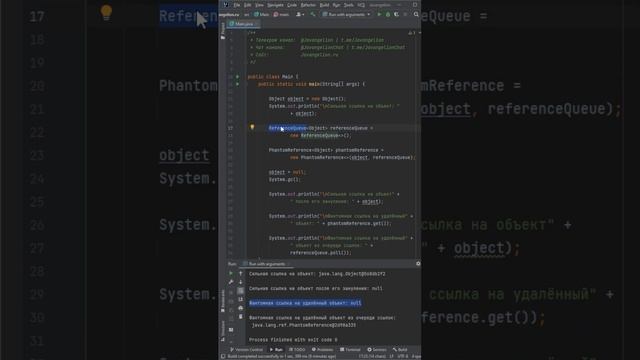Open the Bookmarks sidebar tool window
640x360 pixels.
tap(222, 301)
